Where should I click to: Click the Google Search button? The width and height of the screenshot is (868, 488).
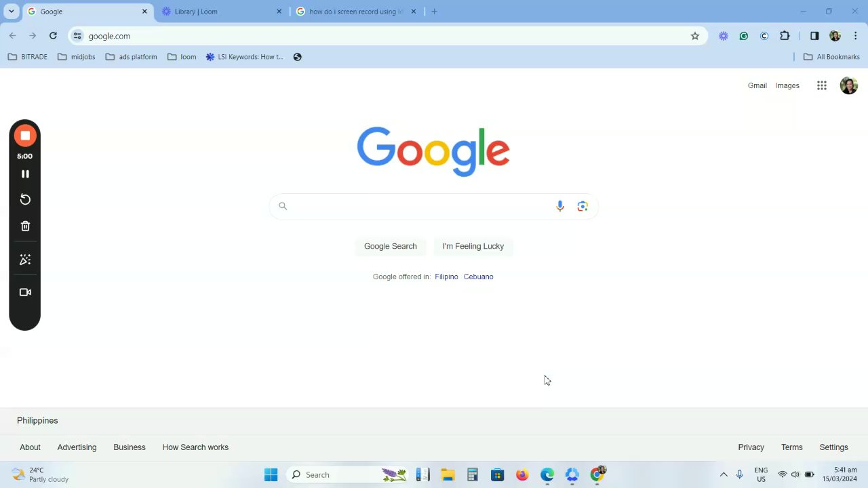391,246
